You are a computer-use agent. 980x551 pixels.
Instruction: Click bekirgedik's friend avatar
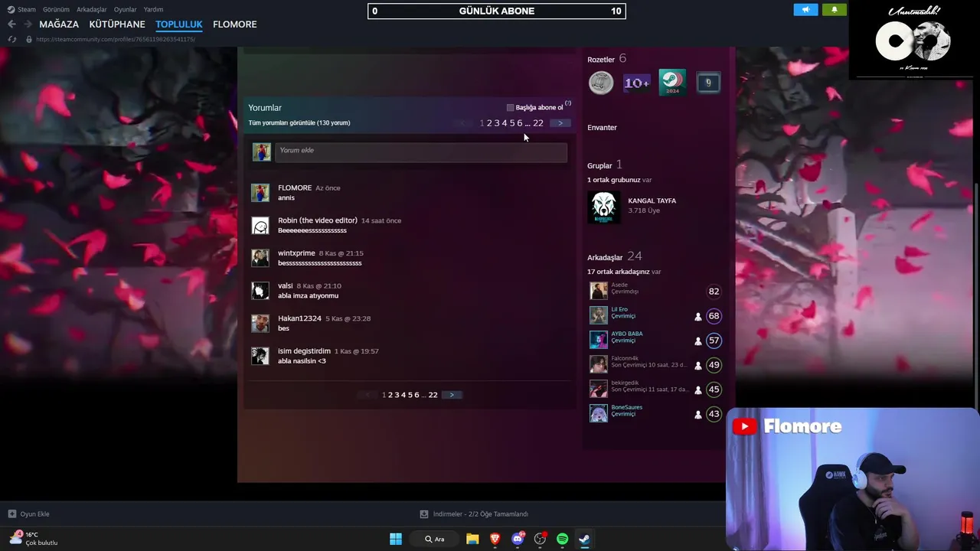coord(598,389)
